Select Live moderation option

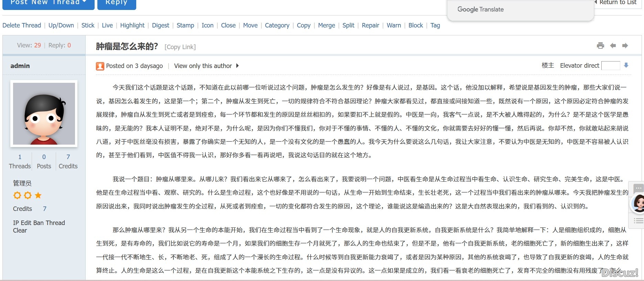tap(107, 25)
